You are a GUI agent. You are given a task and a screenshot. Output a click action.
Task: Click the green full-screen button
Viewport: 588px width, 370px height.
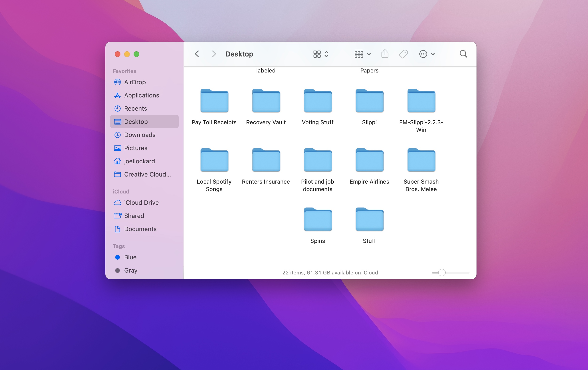point(136,54)
